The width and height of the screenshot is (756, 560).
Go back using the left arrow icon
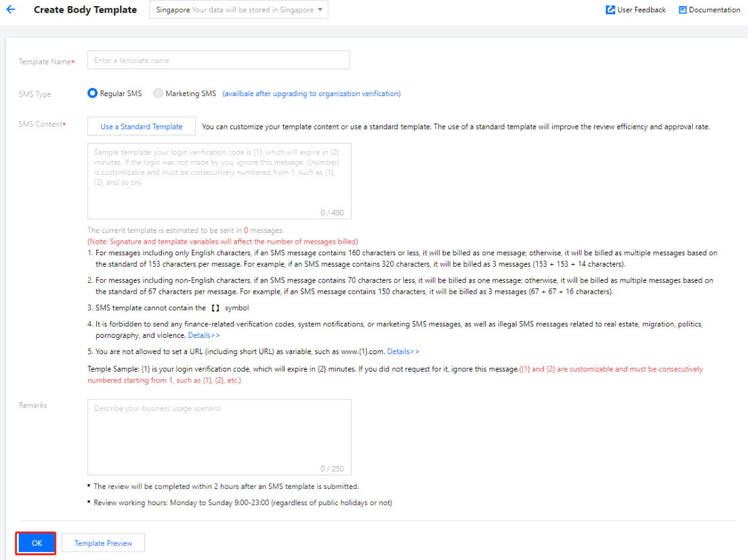coord(11,9)
